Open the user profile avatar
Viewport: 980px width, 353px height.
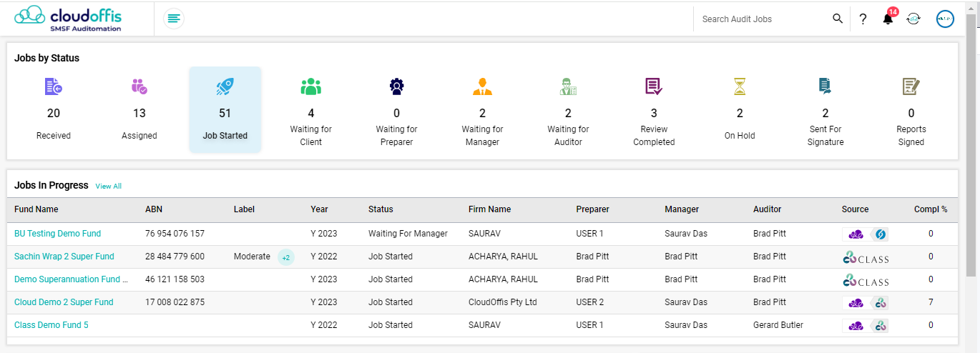click(x=946, y=19)
